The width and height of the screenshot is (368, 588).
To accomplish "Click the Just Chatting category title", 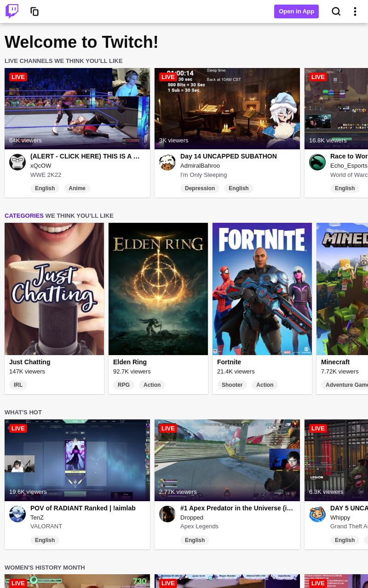I will click(30, 362).
